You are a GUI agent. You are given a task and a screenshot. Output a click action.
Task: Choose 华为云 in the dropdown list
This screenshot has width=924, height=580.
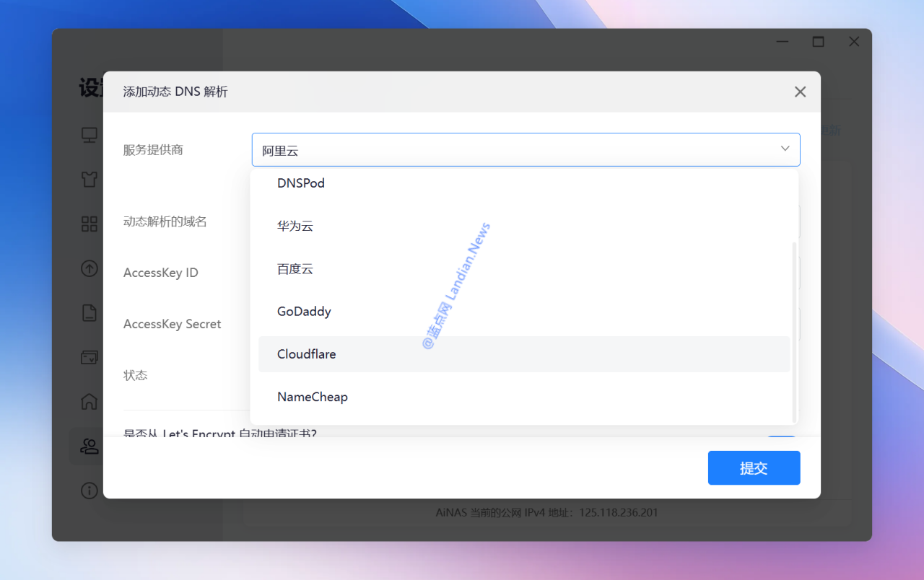(x=524, y=226)
